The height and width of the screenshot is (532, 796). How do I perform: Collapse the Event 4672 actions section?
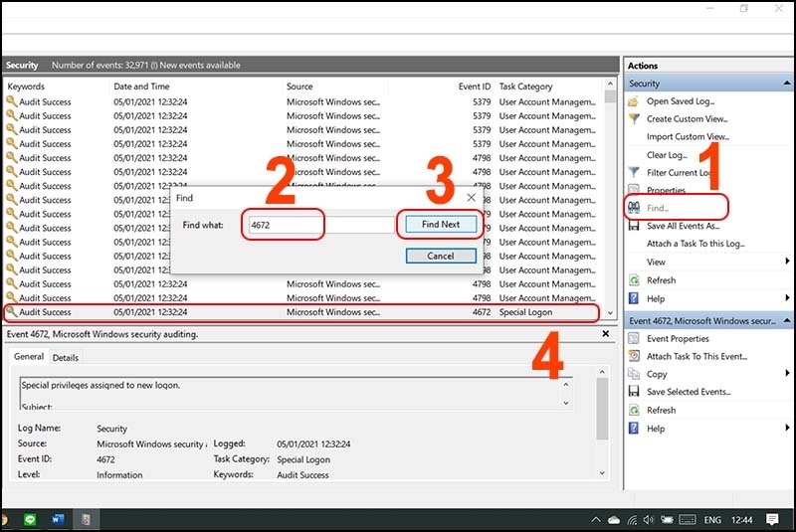point(786,320)
